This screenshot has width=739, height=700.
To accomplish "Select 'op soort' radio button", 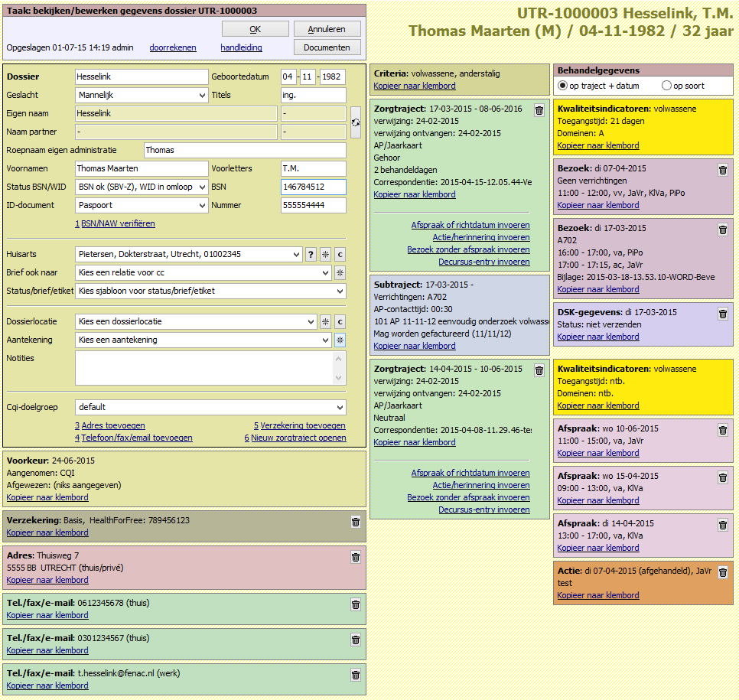I will 666,86.
